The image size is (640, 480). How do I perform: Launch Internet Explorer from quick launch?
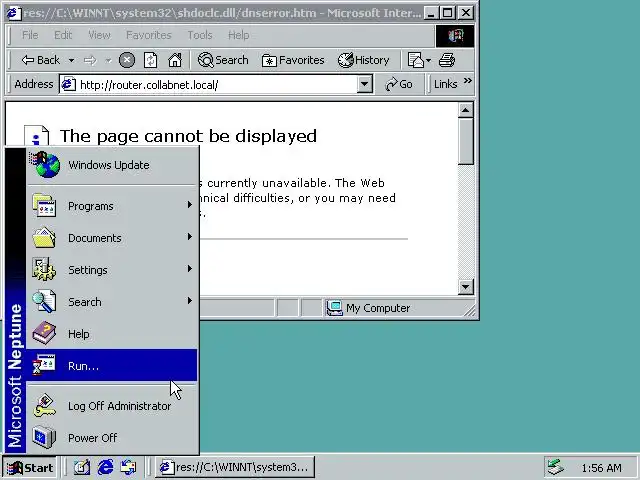click(x=105, y=467)
